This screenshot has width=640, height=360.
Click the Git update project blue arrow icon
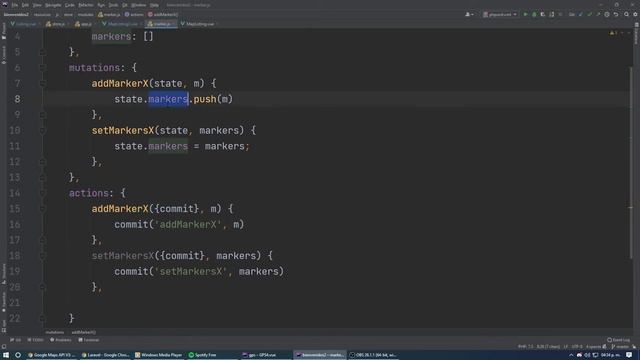[581, 14]
